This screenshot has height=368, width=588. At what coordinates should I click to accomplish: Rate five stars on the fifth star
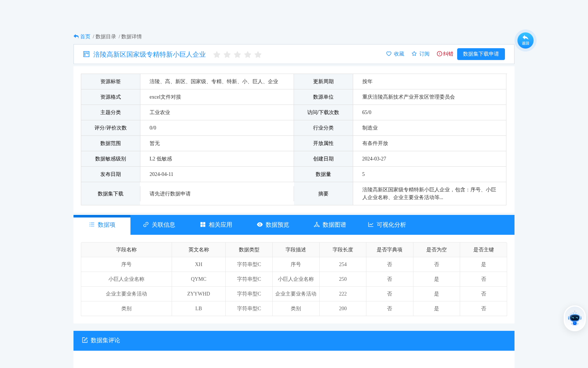tap(258, 54)
